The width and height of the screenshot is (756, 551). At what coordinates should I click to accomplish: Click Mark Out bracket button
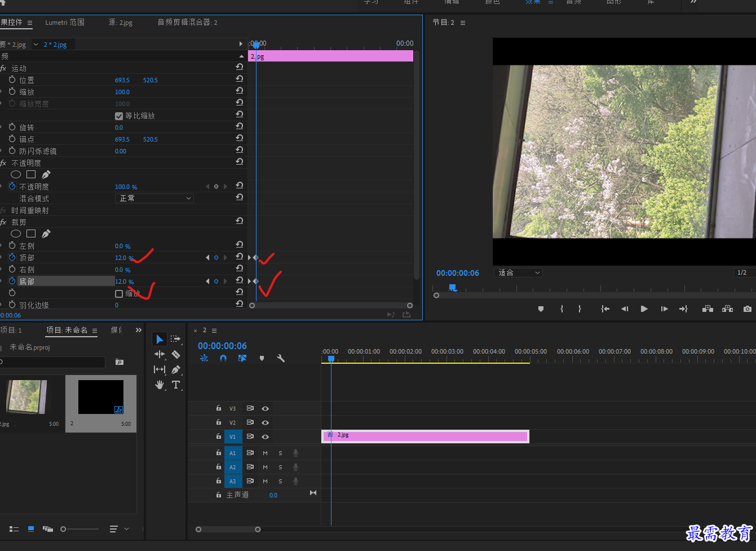[580, 308]
